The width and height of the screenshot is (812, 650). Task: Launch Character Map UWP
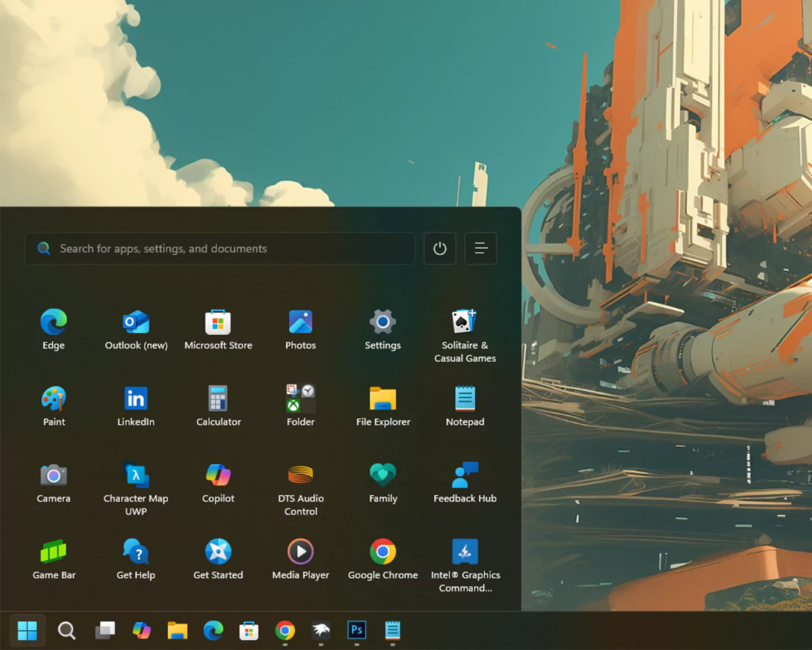(136, 488)
